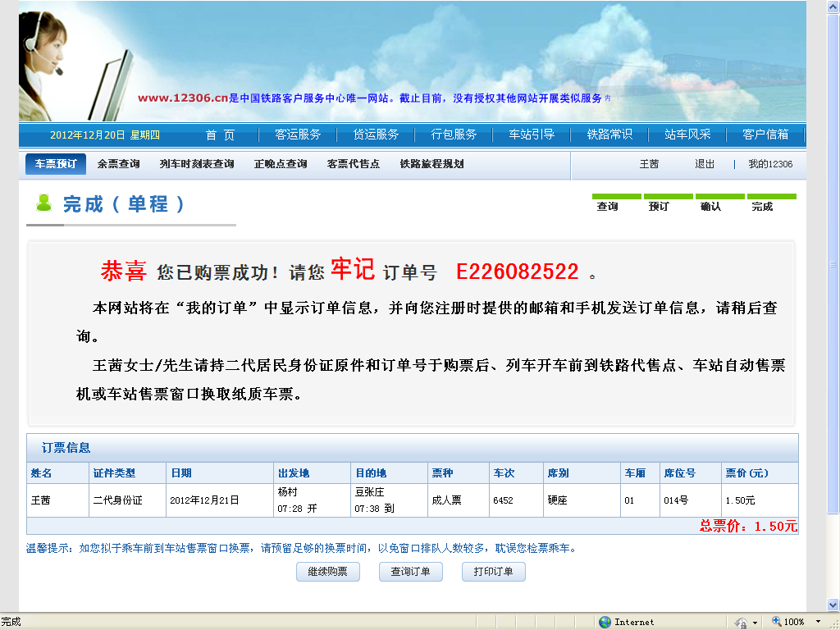The width and height of the screenshot is (840, 630).
Task: Open the 货运服务 menu
Action: click(x=376, y=135)
